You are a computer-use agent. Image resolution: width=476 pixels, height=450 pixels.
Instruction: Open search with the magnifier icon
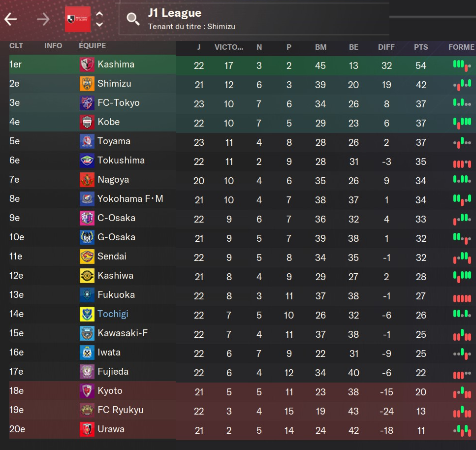tap(133, 19)
